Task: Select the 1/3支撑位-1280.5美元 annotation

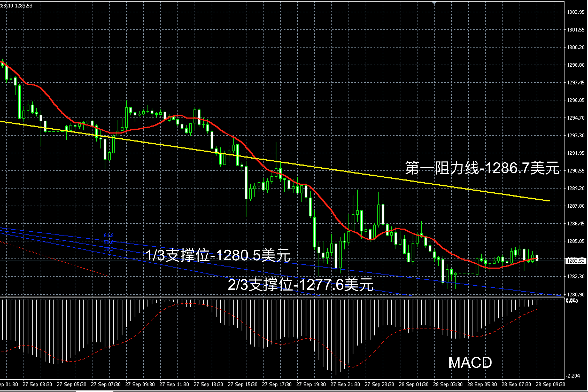Action: coord(218,255)
